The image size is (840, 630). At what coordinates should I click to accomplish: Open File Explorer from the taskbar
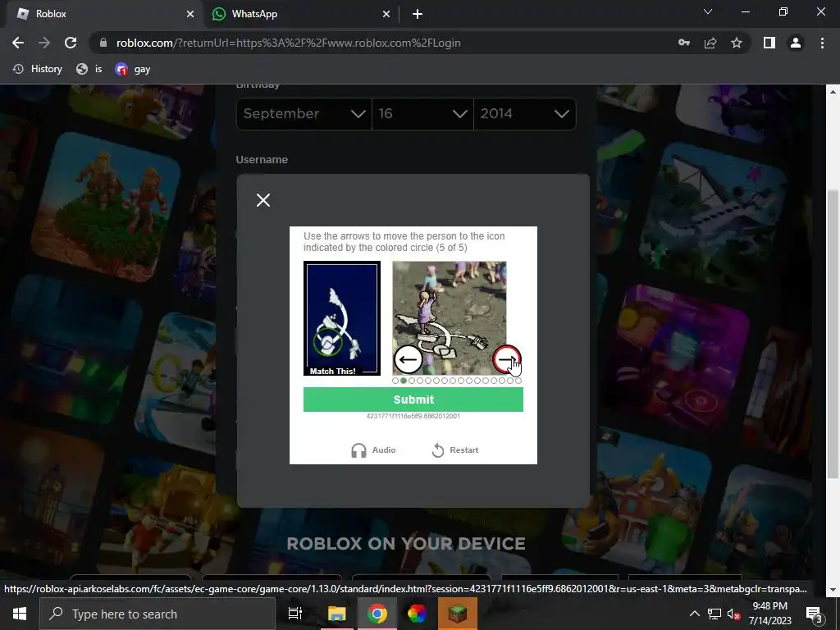[x=337, y=614]
